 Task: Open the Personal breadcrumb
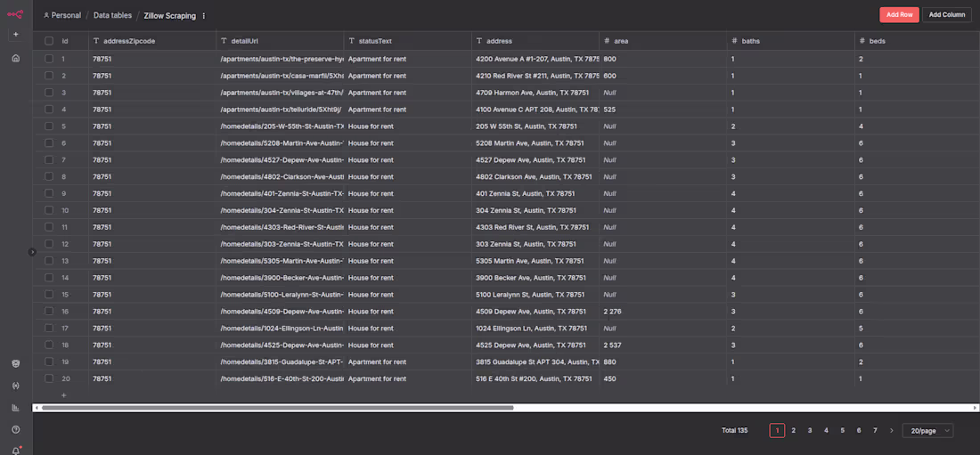pyautogui.click(x=66, y=16)
